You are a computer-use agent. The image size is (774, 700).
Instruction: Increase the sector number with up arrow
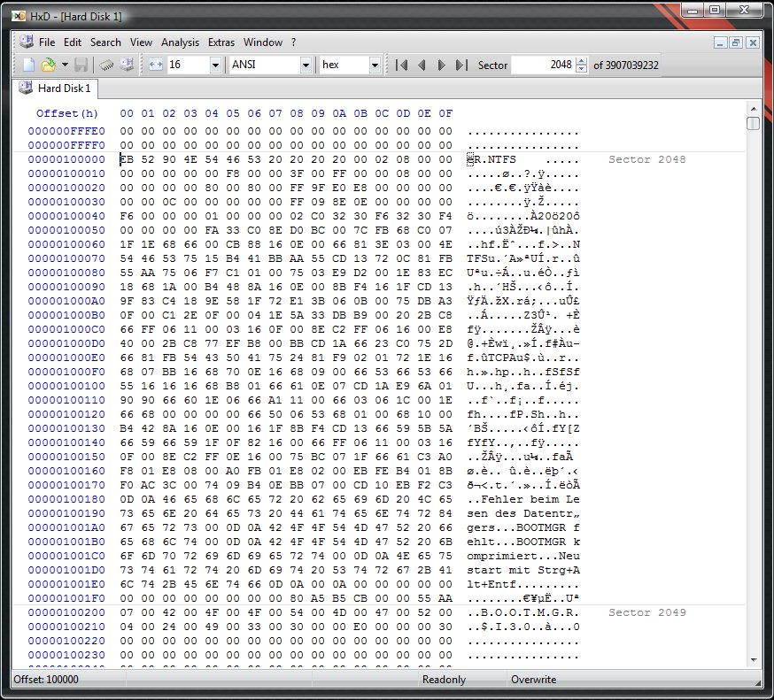click(x=582, y=61)
